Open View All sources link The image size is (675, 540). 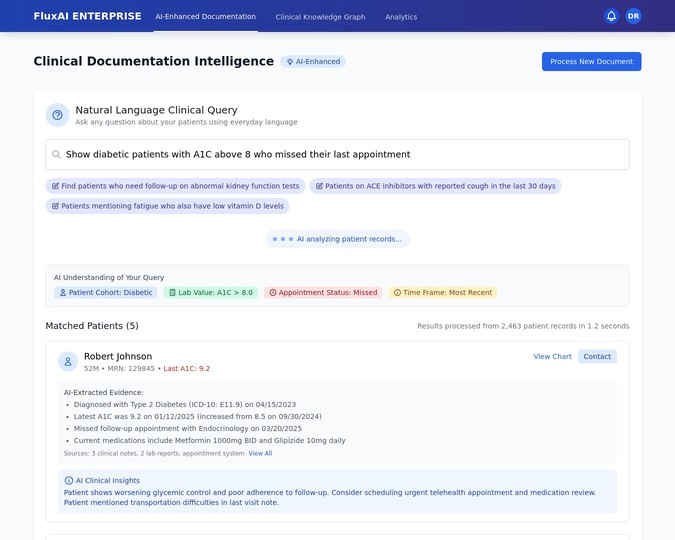[260, 453]
